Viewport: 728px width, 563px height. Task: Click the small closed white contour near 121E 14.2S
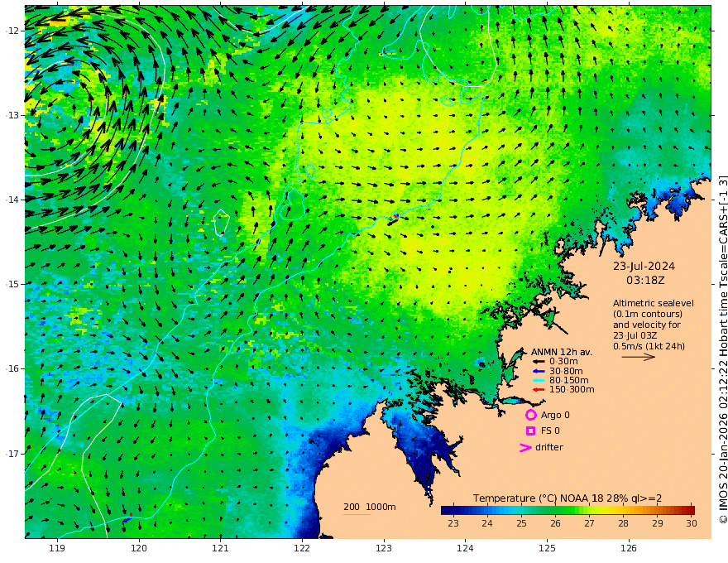(x=222, y=223)
